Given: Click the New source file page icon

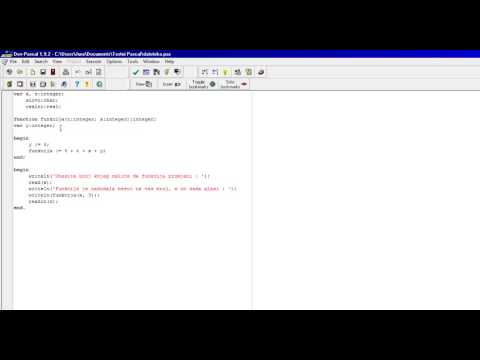Looking at the screenshot, I should pos(33,72).
